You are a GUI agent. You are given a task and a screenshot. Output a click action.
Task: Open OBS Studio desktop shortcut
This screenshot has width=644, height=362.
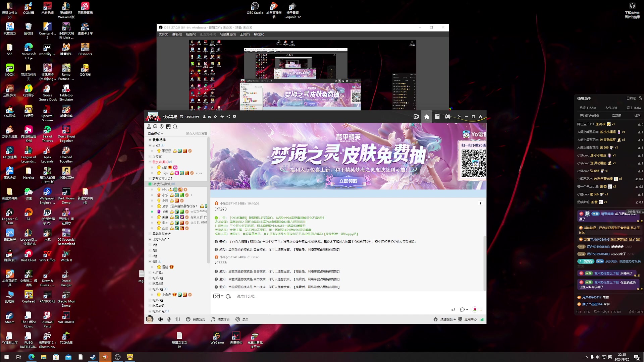(255, 8)
